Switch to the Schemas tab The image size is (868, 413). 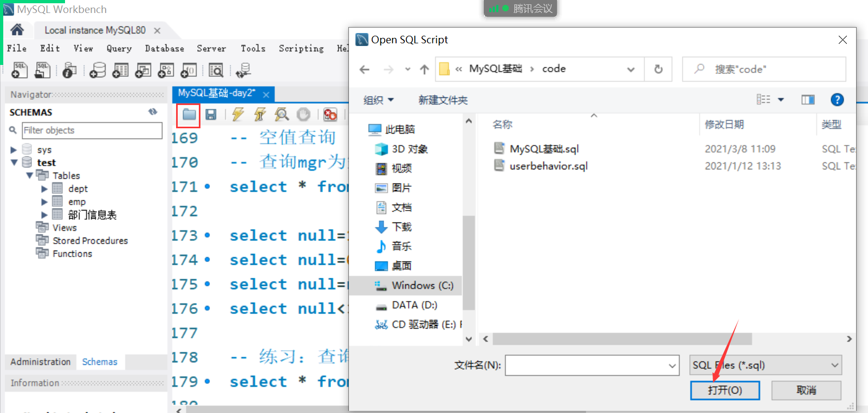(x=100, y=362)
